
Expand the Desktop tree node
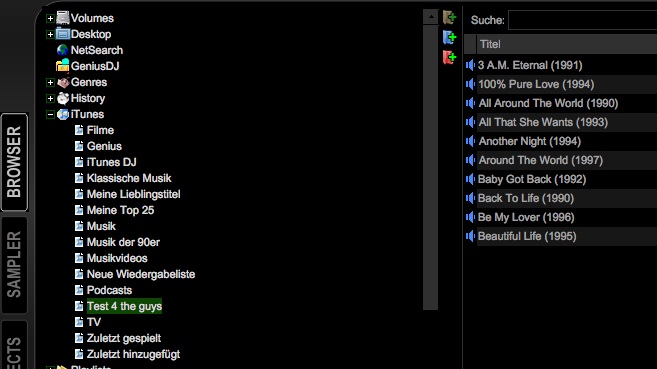pyautogui.click(x=50, y=34)
